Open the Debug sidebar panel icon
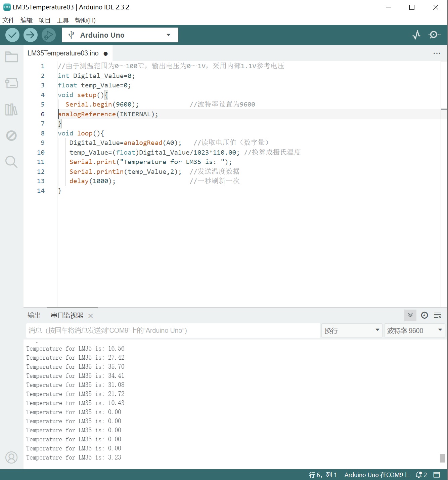Viewport: 448px width, 480px height. [11, 135]
